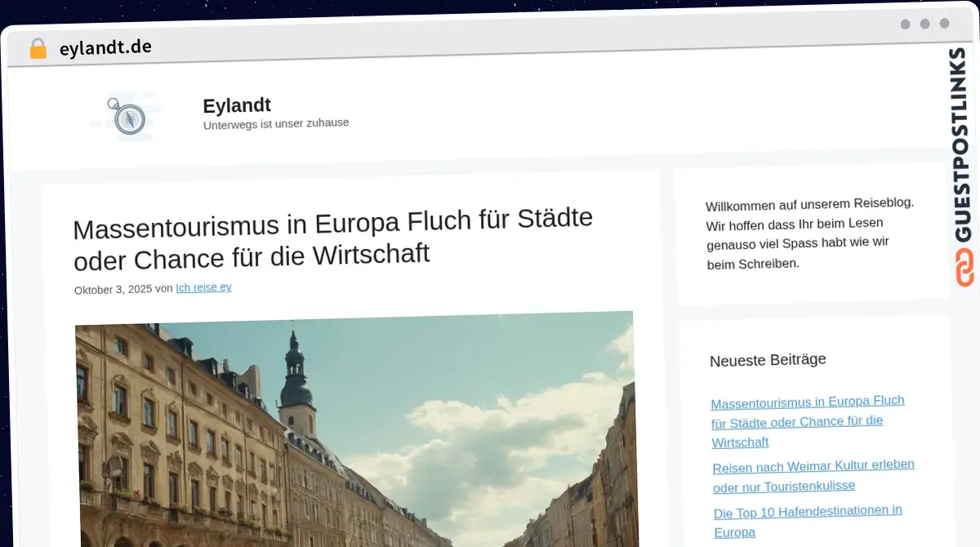Click the church tower in the photo
The height and width of the screenshot is (547, 980).
(x=296, y=384)
